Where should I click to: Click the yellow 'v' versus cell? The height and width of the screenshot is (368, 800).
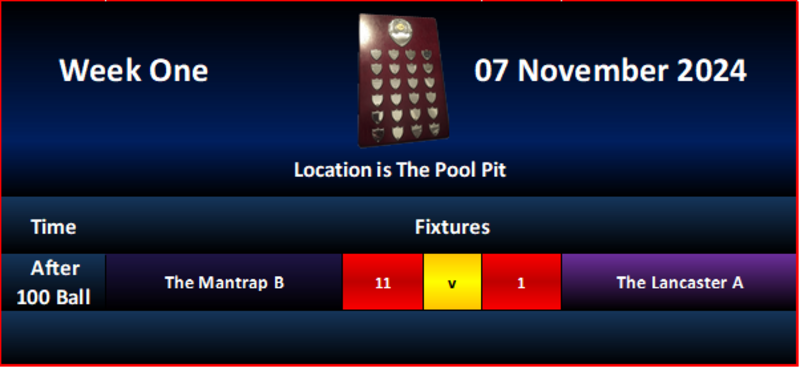[x=452, y=282]
